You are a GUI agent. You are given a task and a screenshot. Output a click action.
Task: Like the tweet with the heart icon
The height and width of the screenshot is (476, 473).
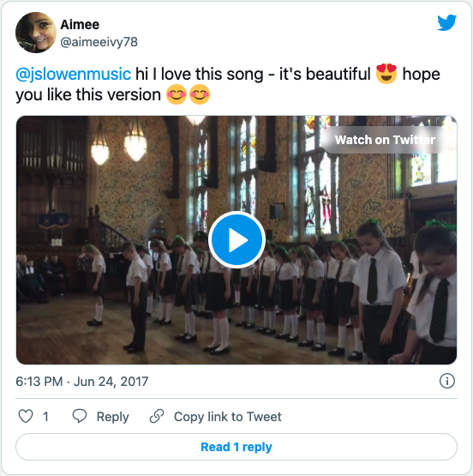click(x=26, y=416)
